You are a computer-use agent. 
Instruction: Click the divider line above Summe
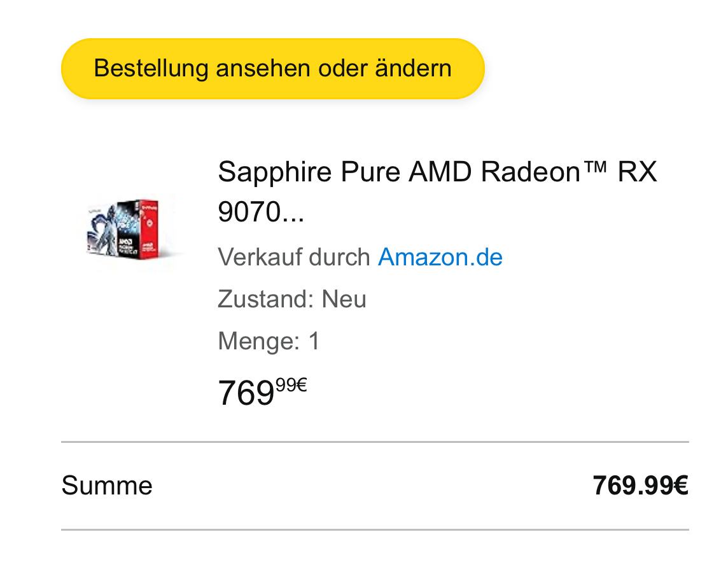[375, 442]
